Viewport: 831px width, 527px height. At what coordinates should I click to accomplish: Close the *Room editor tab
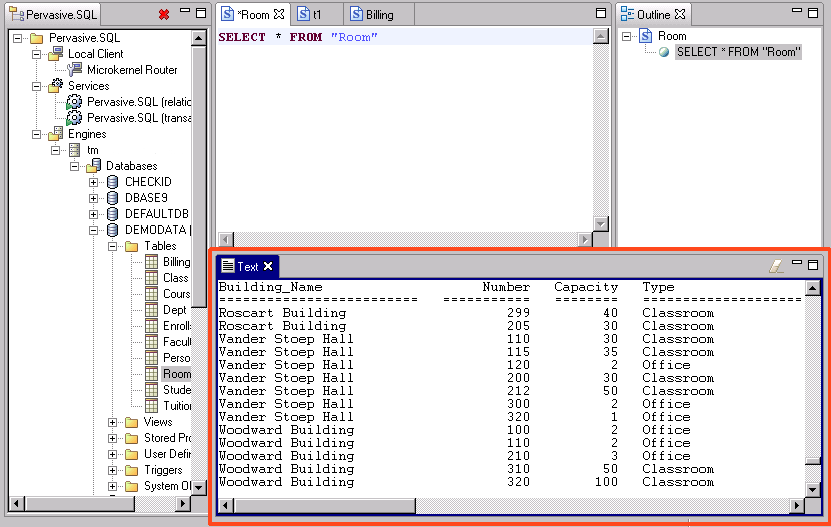point(279,15)
